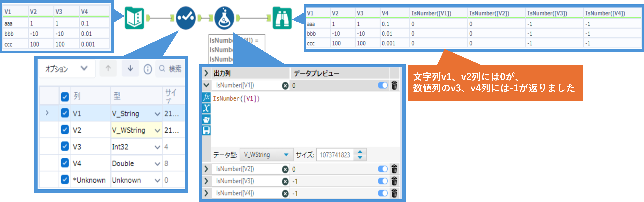Open the V3 Int32 type dropdown
Viewport: 644px width, 202px height.
[157, 147]
